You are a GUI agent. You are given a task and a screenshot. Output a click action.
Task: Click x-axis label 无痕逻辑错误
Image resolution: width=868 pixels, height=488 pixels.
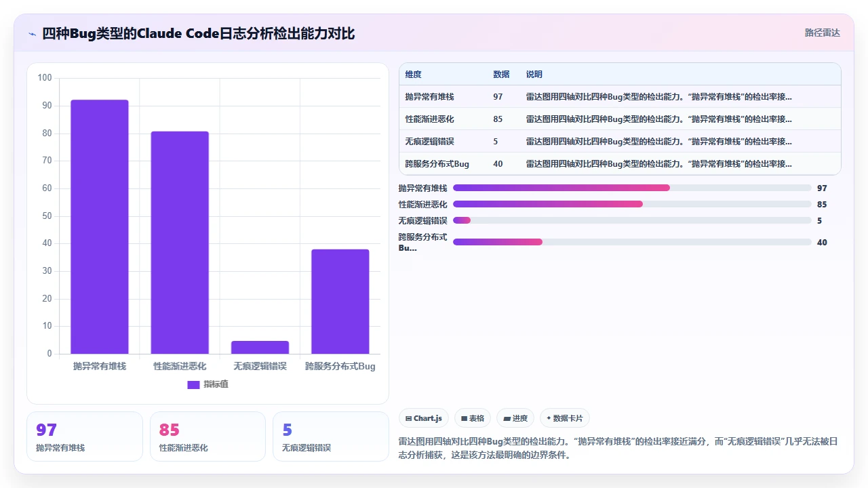[260, 366]
